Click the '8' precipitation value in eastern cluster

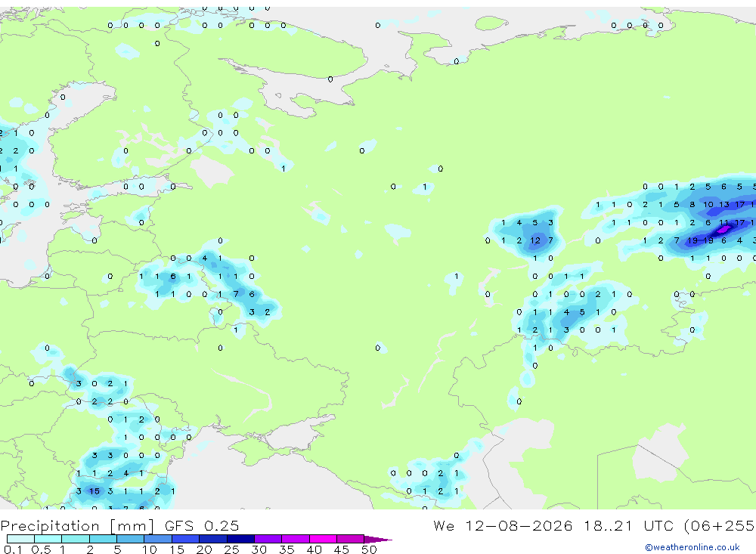coord(692,204)
